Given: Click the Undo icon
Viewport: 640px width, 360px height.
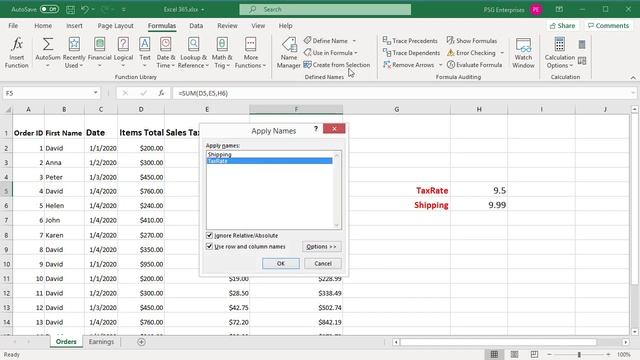Looking at the screenshot, I should pyautogui.click(x=84, y=9).
